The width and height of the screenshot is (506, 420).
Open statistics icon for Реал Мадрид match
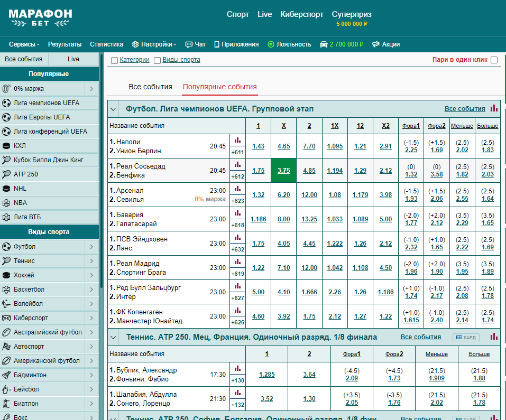pos(237,262)
